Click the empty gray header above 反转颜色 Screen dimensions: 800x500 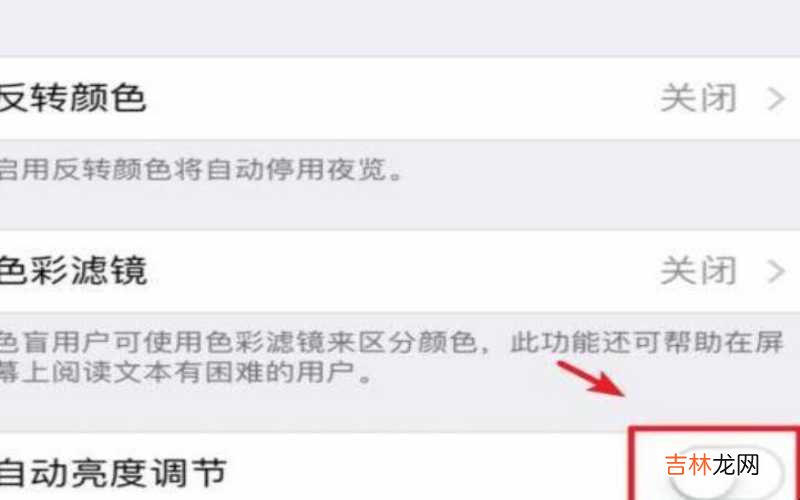click(x=400, y=27)
